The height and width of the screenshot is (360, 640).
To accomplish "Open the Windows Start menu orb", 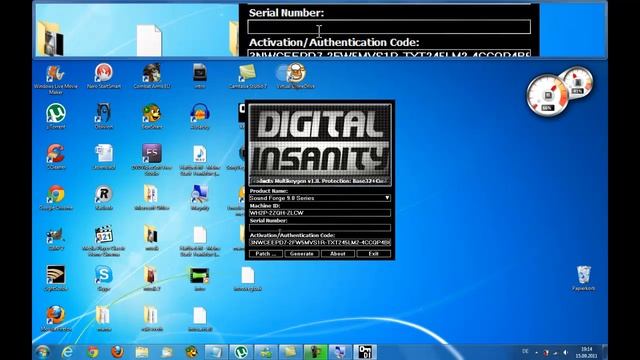I will pos(43,352).
